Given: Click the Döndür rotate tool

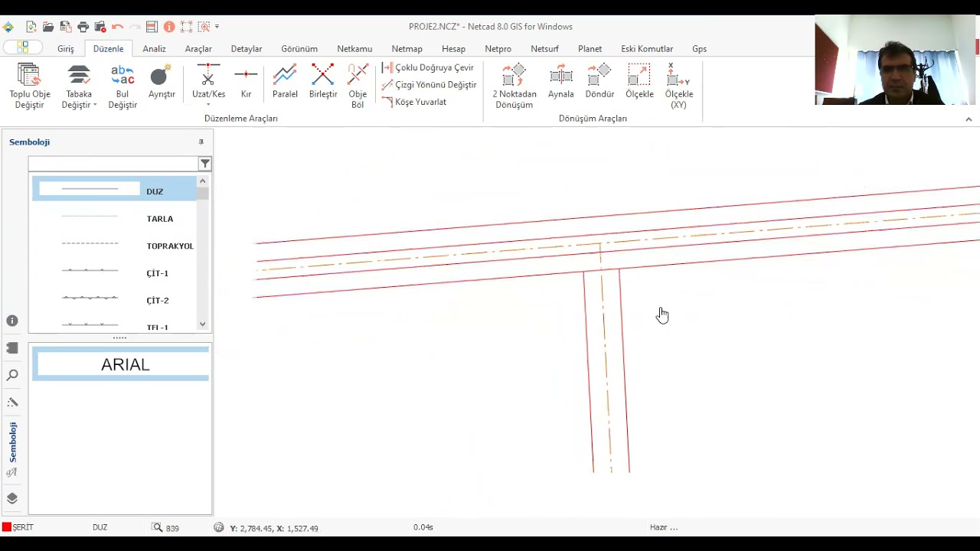Looking at the screenshot, I should pyautogui.click(x=599, y=81).
